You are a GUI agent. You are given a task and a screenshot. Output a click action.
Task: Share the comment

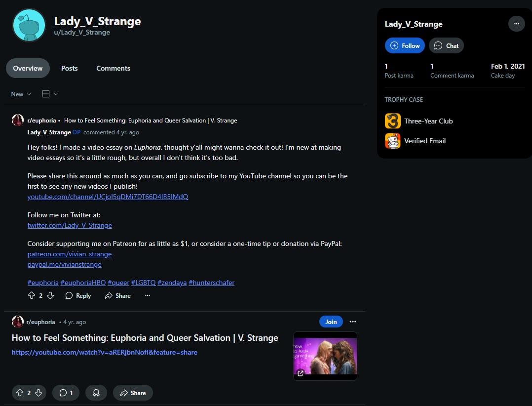[118, 296]
